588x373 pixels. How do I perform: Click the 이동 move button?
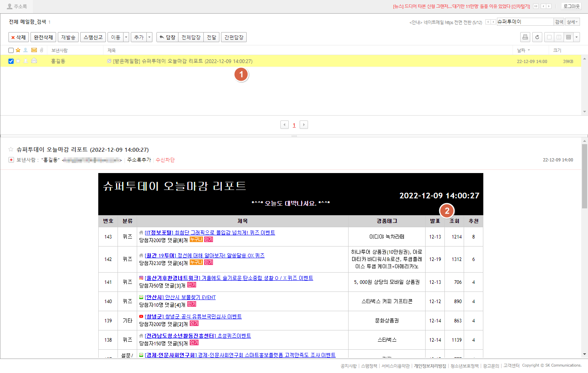point(116,37)
